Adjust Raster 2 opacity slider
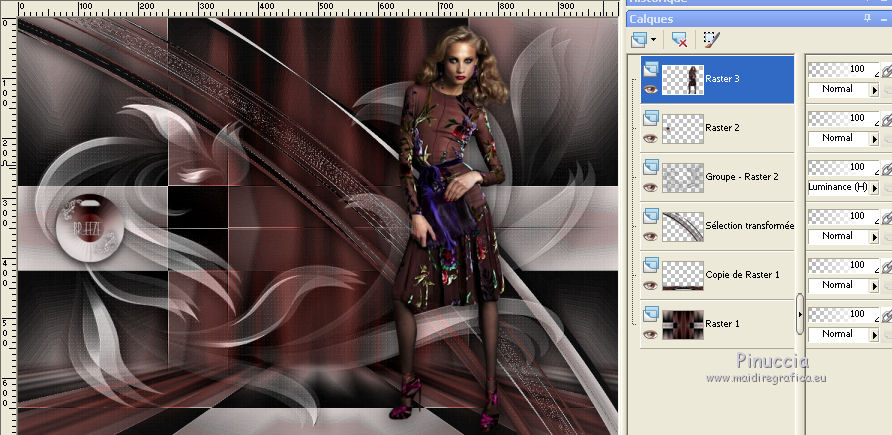892x435 pixels. [843, 119]
